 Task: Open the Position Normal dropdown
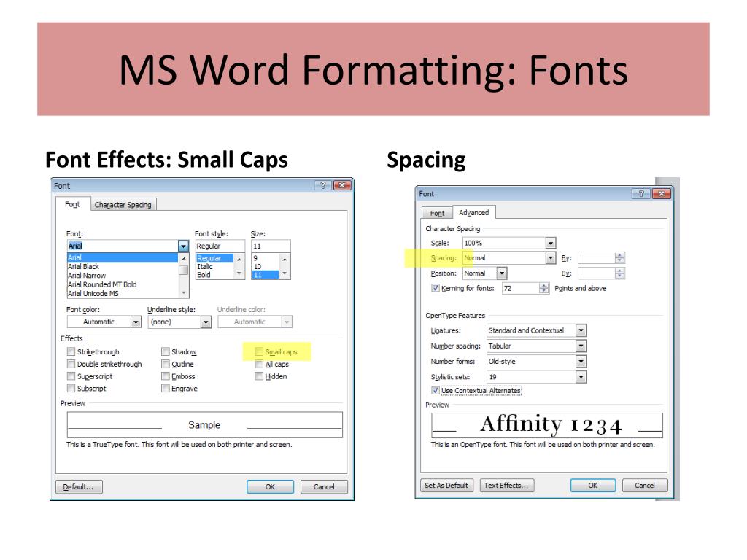pyautogui.click(x=502, y=273)
